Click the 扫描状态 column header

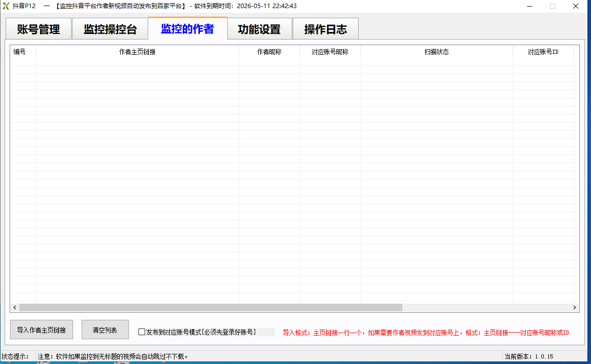(436, 52)
